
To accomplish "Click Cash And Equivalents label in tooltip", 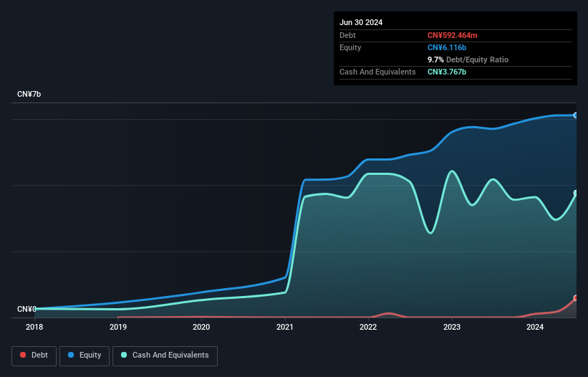I will [377, 72].
